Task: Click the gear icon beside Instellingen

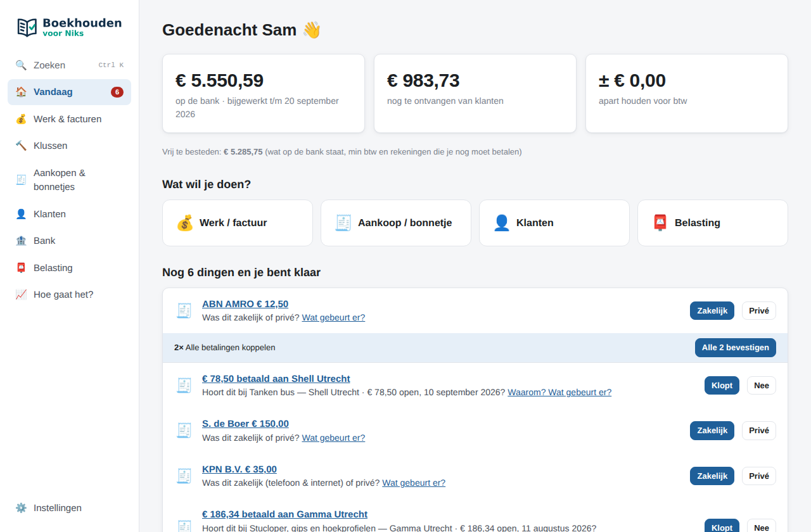Action: [x=21, y=508]
